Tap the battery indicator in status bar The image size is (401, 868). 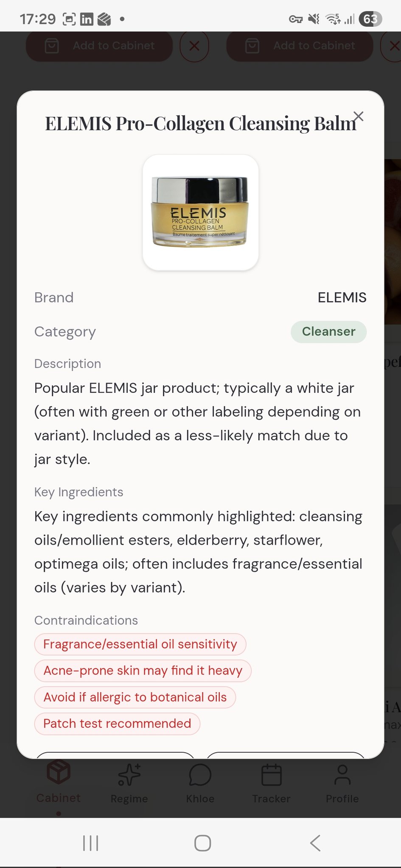click(x=370, y=19)
